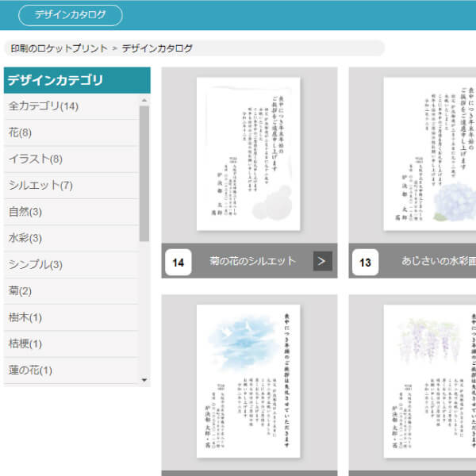Screen dimensions: 476x476
Task: Choose 蓮の花(1) category
Action: (71, 370)
